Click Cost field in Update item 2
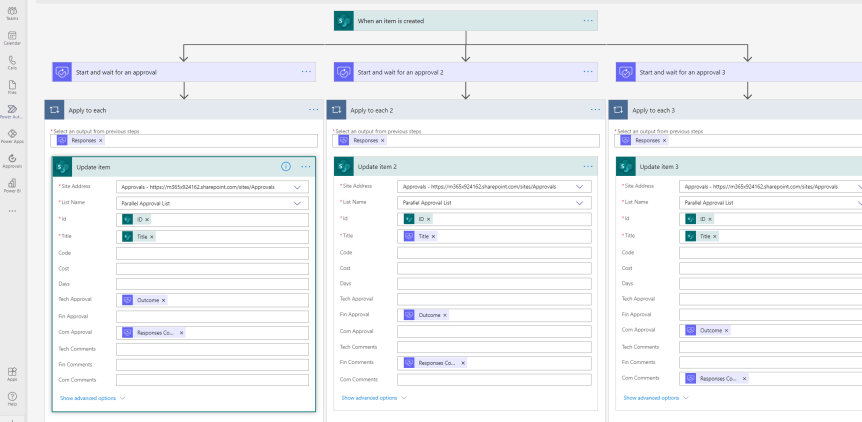The width and height of the screenshot is (862, 422). coord(494,268)
